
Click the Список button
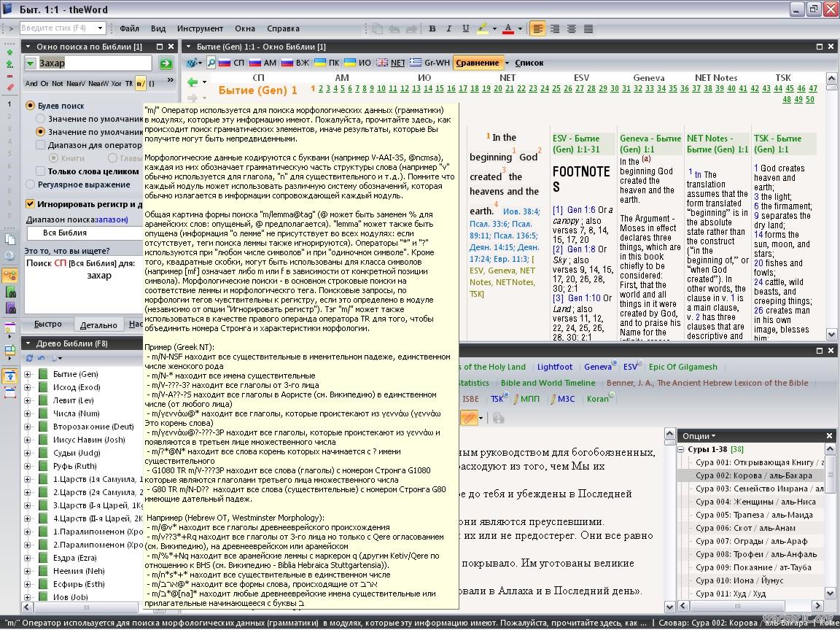pyautogui.click(x=529, y=63)
